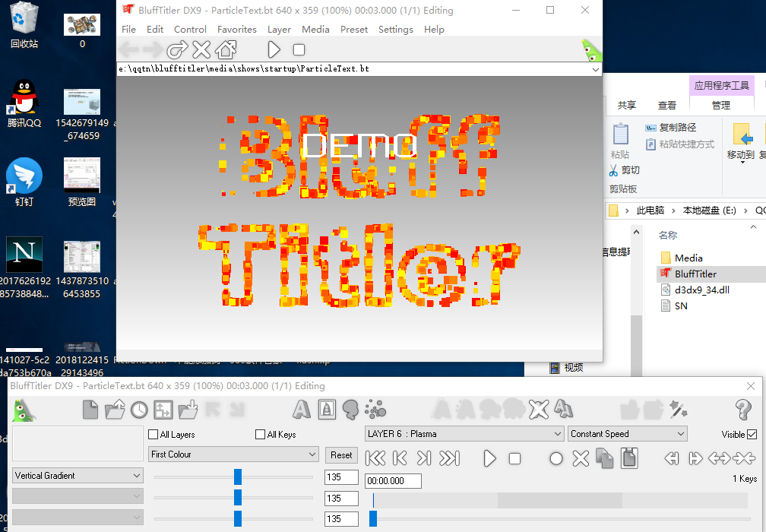
Task: Create a key with the circle button
Action: [556, 459]
